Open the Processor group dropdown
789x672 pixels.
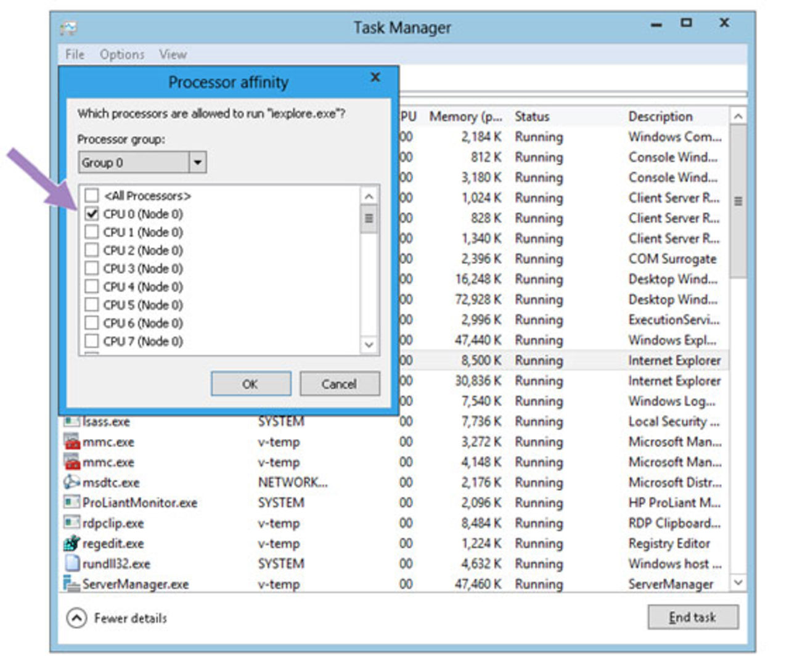[198, 162]
